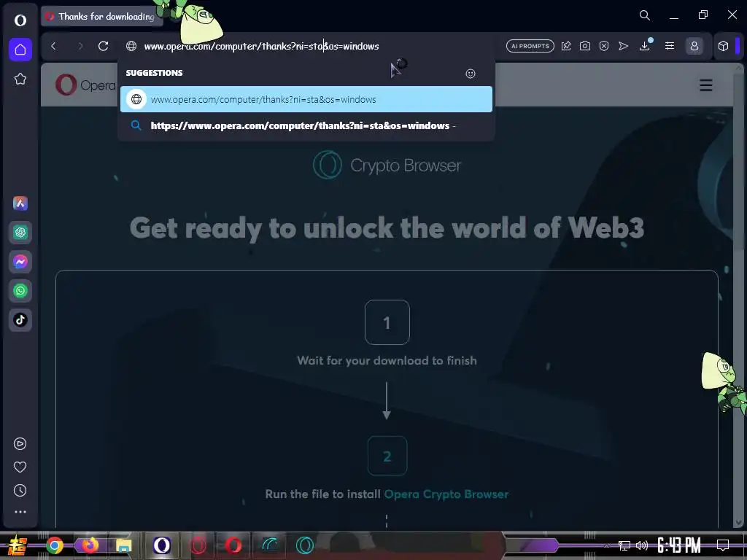
Task: Click the Opera Crypto Browser link
Action: pyautogui.click(x=446, y=494)
